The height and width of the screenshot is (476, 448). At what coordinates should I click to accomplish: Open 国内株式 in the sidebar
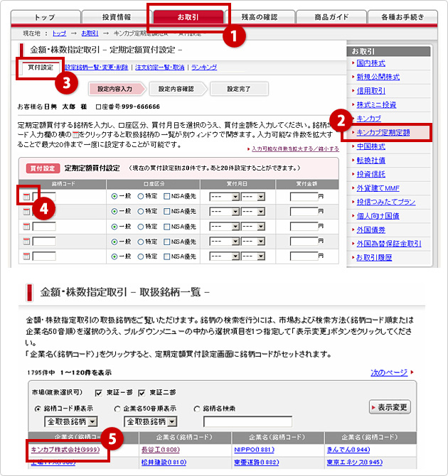pyautogui.click(x=370, y=63)
